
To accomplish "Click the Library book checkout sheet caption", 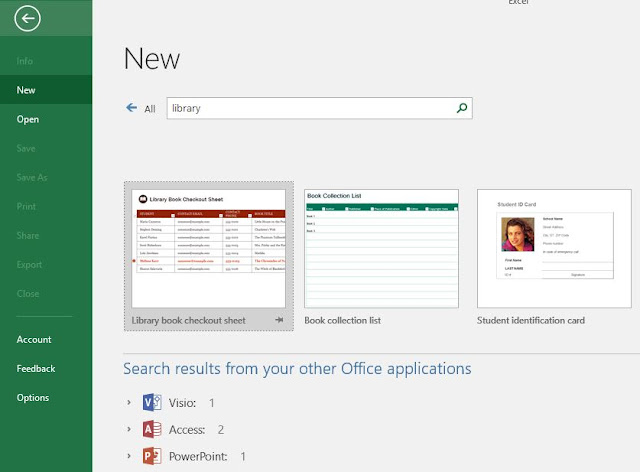I will [189, 321].
